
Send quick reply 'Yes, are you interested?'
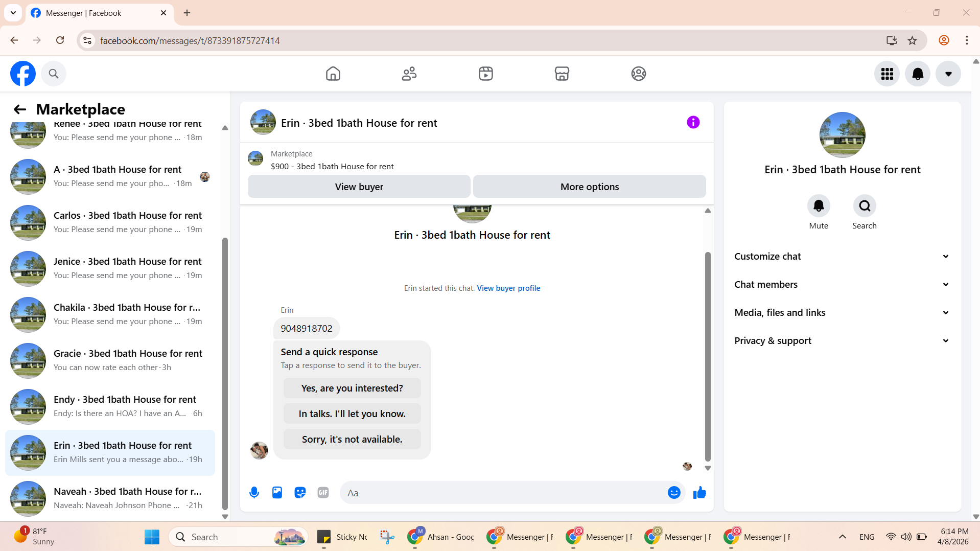click(352, 388)
